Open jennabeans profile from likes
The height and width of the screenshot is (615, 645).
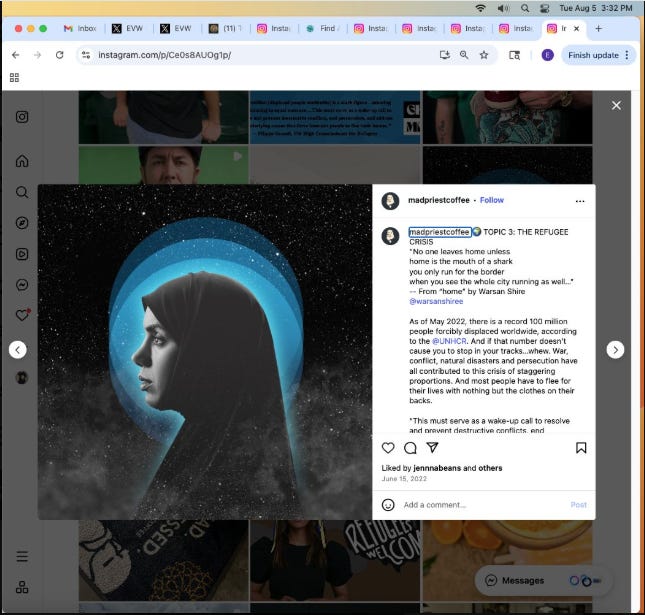tap(437, 468)
